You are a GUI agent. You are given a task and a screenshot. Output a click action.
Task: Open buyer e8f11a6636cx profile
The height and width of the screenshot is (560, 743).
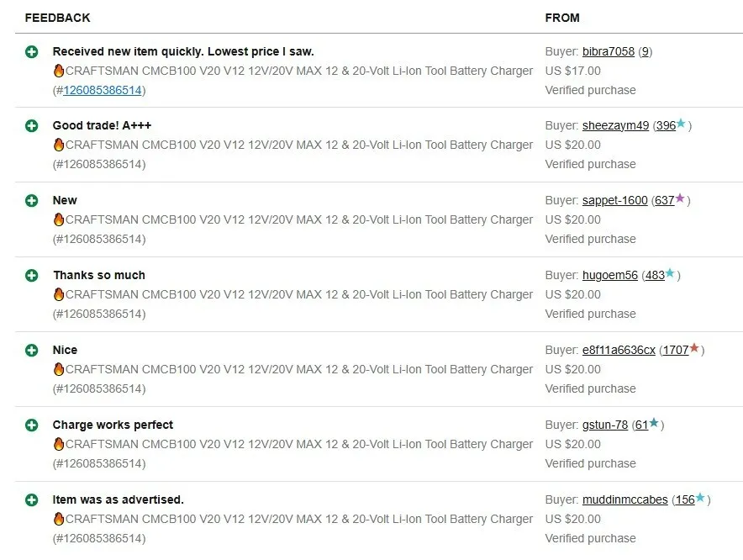(x=619, y=351)
